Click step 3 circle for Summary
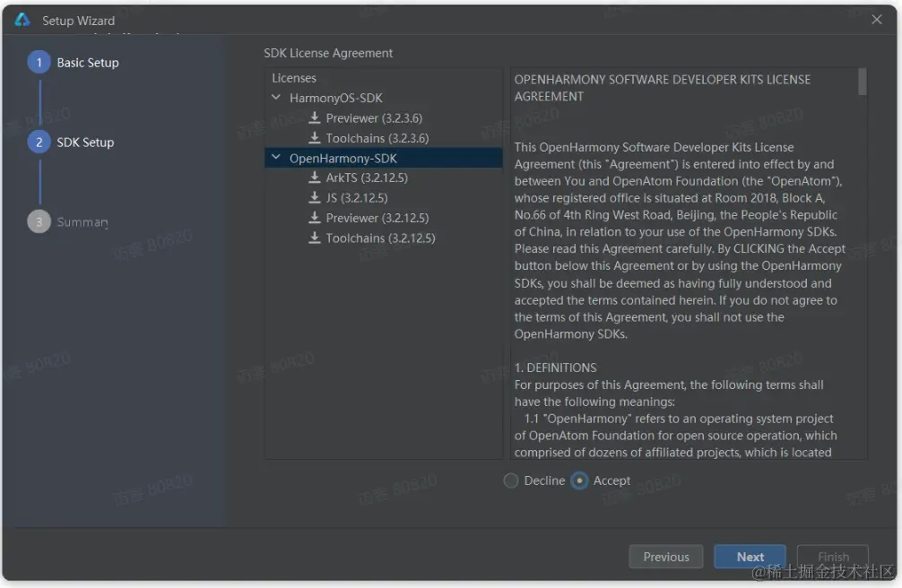Viewport: 902px width, 588px height. pos(39,221)
